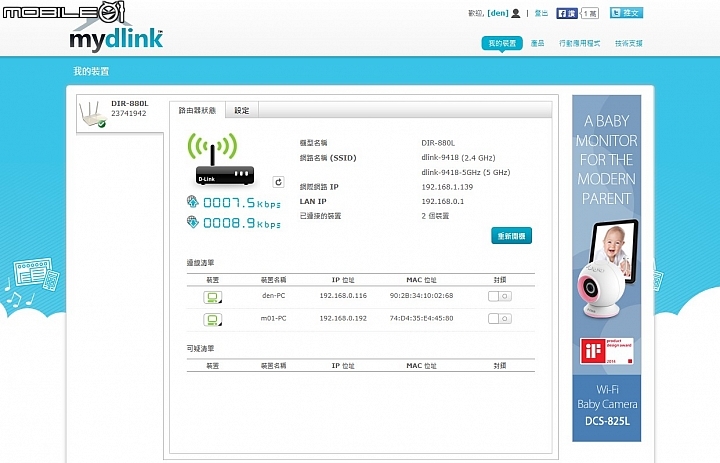This screenshot has height=463, width=720.
Task: Click the MAC address 90:2B:34:10:02:68
Action: (422, 296)
